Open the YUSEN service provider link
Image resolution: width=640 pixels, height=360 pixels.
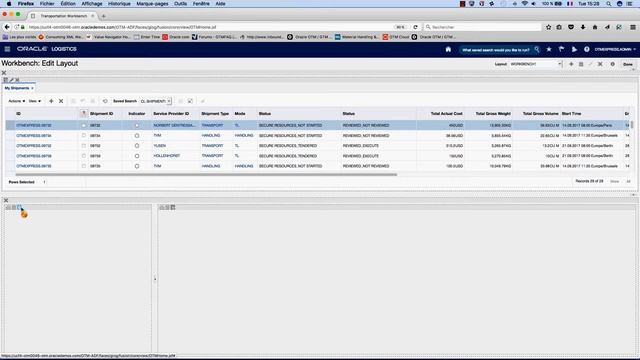160,146
